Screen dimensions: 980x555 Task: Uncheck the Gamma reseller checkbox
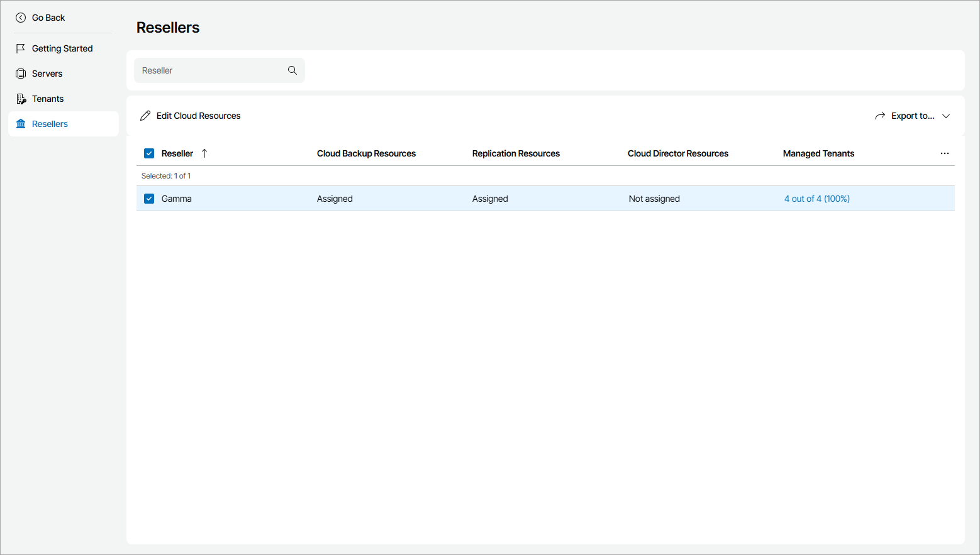pos(149,198)
